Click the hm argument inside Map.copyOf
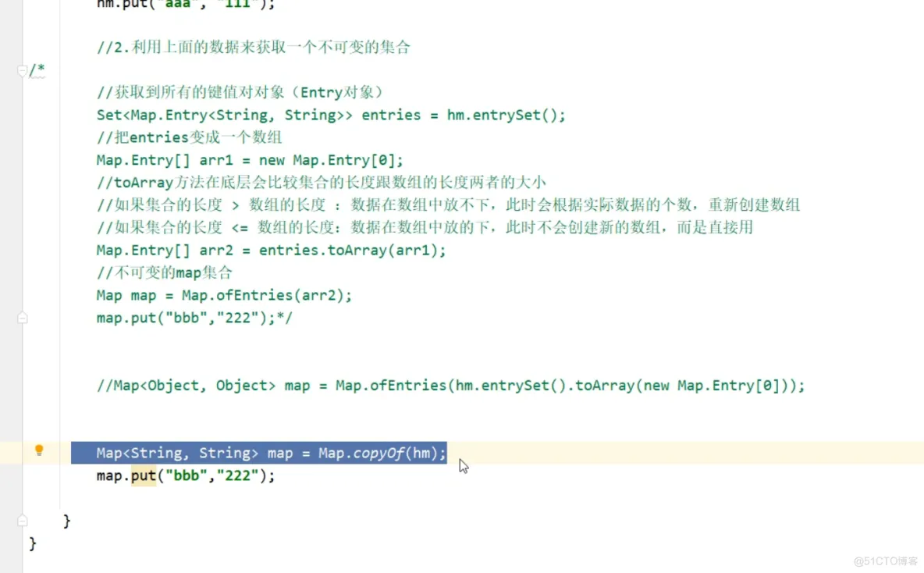 (x=421, y=454)
